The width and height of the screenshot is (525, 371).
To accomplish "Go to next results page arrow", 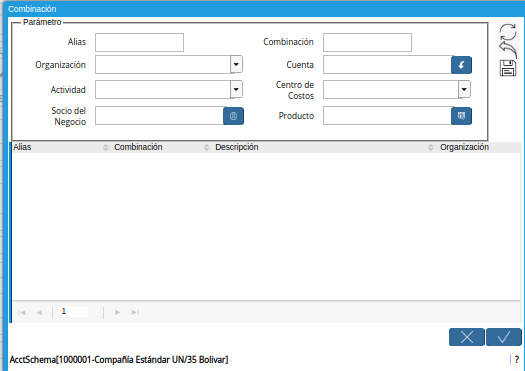I will (117, 312).
